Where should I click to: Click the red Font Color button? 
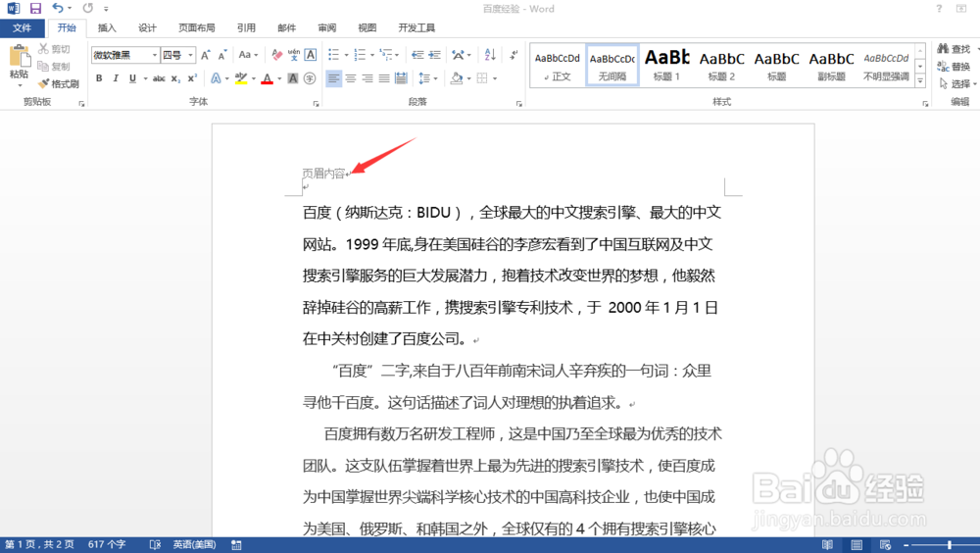[x=267, y=78]
